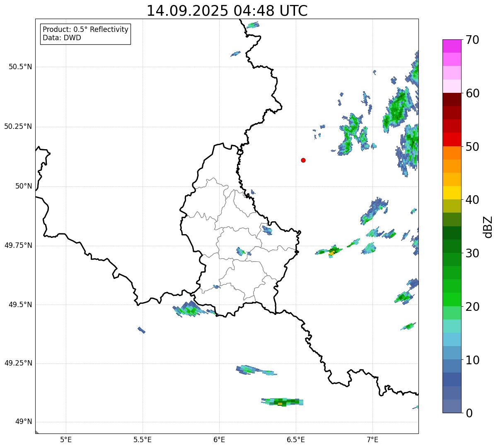Screen dimensions: 498x448
Task: Click the "Product: 0.5° Reflectivity" label
Action: click(85, 29)
